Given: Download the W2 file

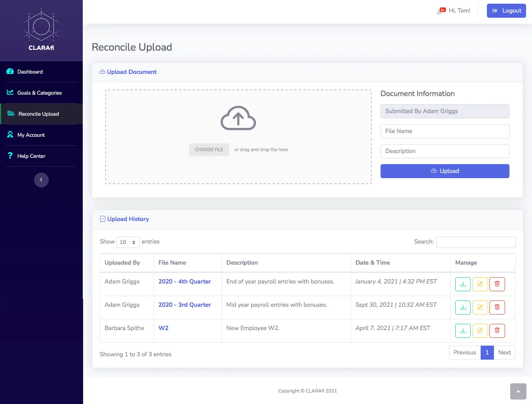Looking at the screenshot, I should tap(463, 331).
